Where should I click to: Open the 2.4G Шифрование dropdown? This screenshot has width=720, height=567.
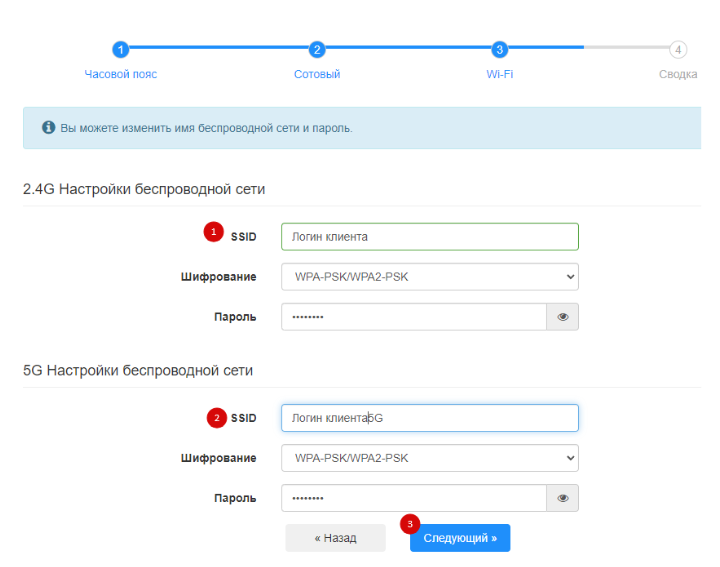(429, 277)
